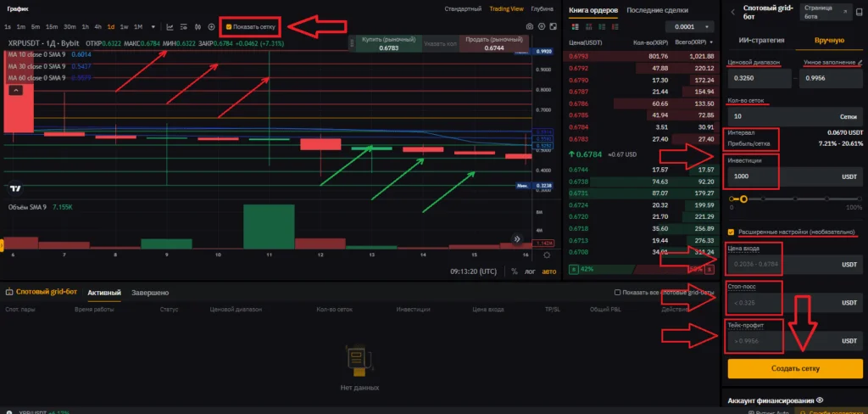Select 1M timeframe
Image resolution: width=868 pixels, height=414 pixels.
[x=138, y=26]
